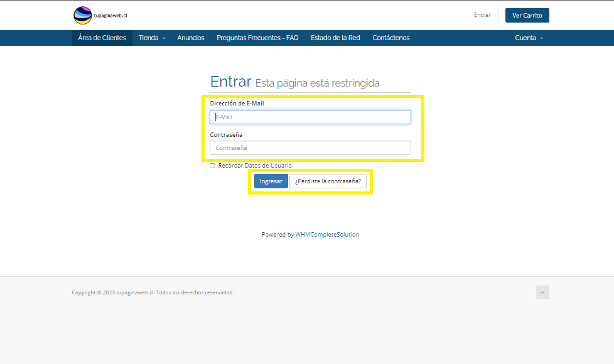Click the ¿Perdiste la contraseña? button
The height and width of the screenshot is (364, 614).
click(328, 181)
